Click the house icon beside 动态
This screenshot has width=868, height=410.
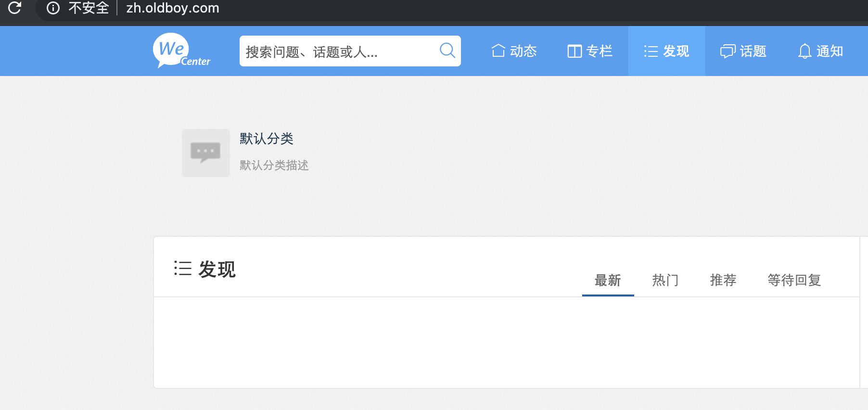(498, 51)
